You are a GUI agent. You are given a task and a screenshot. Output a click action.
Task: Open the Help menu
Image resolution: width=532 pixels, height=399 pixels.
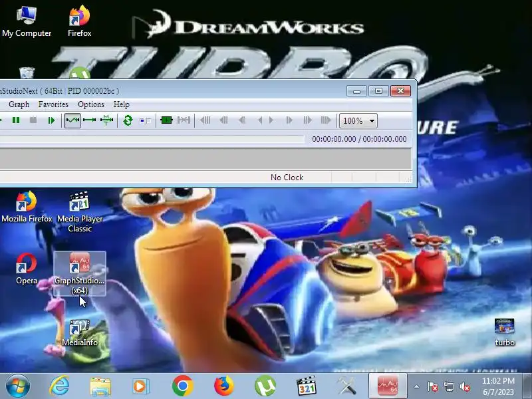click(x=122, y=104)
